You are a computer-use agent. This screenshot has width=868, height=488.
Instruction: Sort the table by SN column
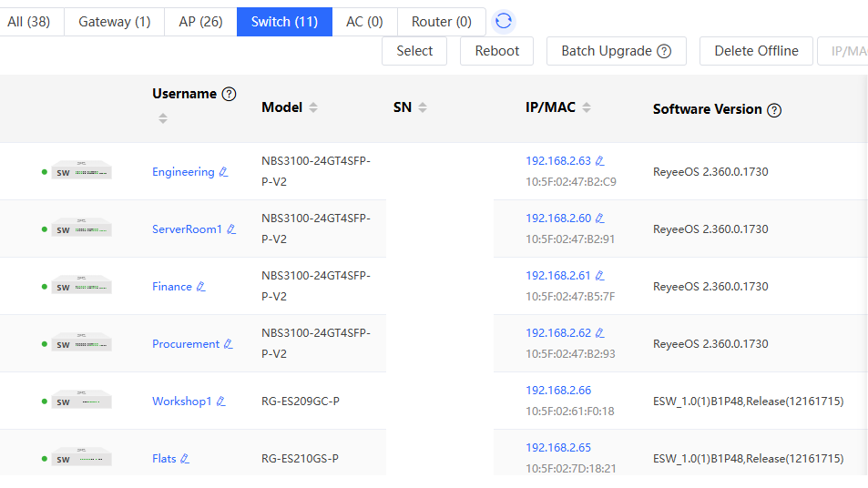(423, 107)
